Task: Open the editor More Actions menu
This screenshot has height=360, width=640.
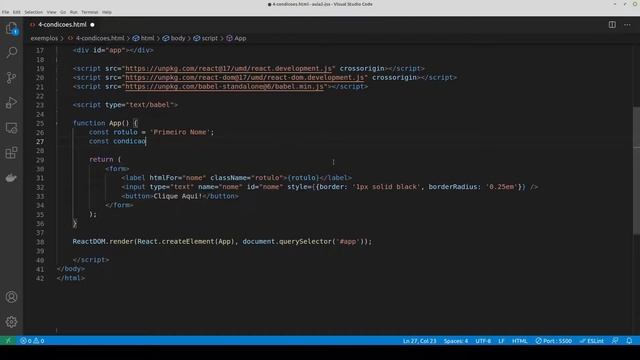Action: (x=627, y=25)
